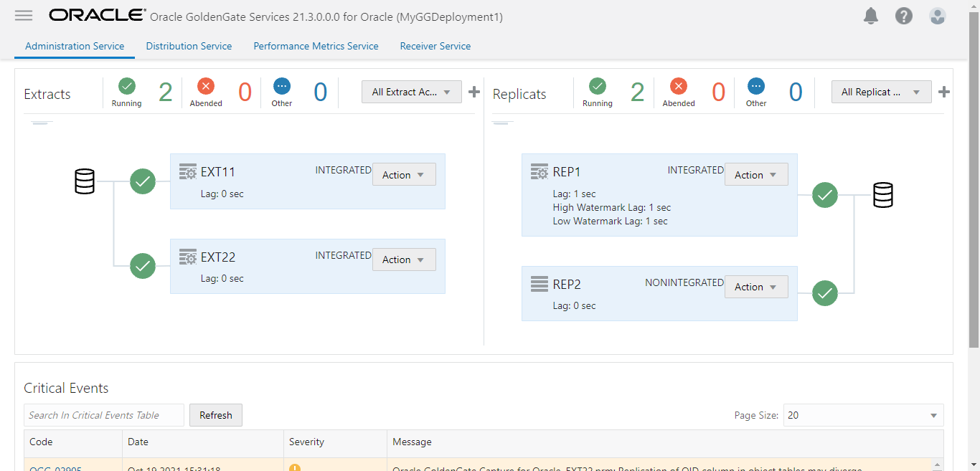Click the Oracle logo
Image resolution: width=980 pixels, height=471 pixels.
[97, 15]
